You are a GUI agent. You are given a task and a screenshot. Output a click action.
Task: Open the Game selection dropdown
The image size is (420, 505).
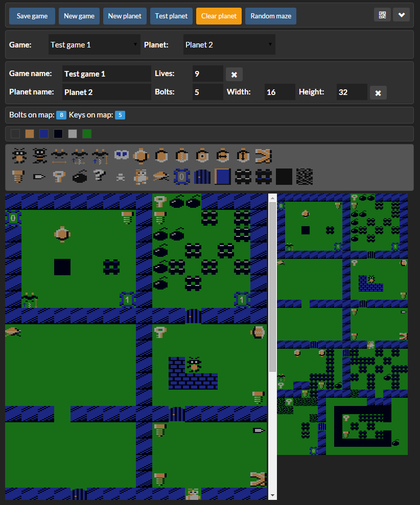(x=94, y=44)
